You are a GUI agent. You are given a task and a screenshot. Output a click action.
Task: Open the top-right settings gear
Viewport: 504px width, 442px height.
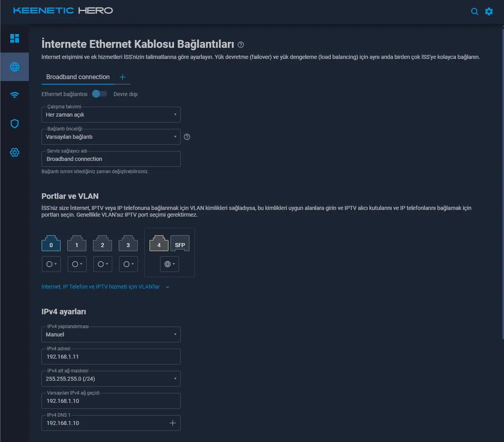[x=489, y=11]
